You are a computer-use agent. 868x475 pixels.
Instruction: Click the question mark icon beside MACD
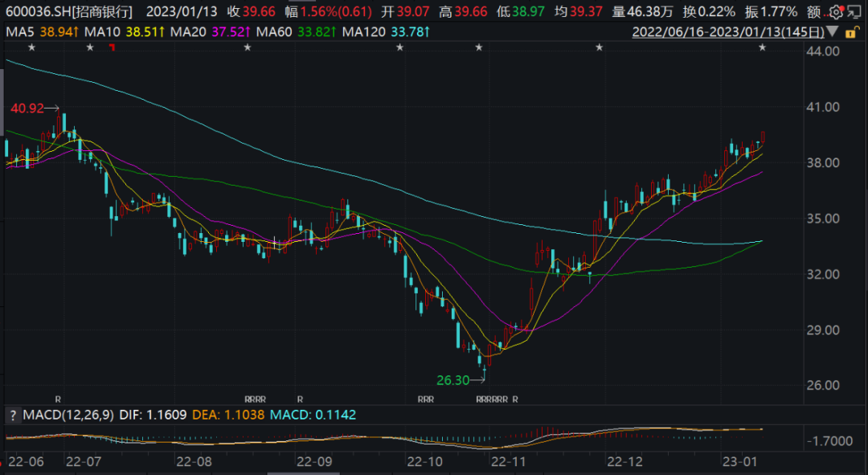[14, 416]
